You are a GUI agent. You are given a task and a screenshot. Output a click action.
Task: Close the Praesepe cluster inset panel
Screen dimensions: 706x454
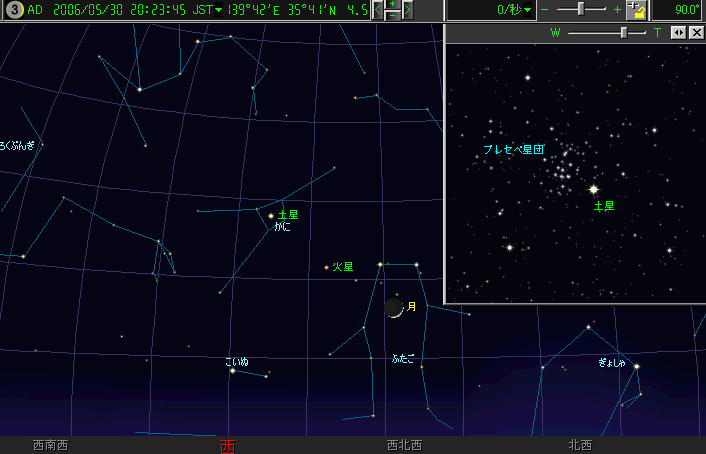tap(696, 32)
